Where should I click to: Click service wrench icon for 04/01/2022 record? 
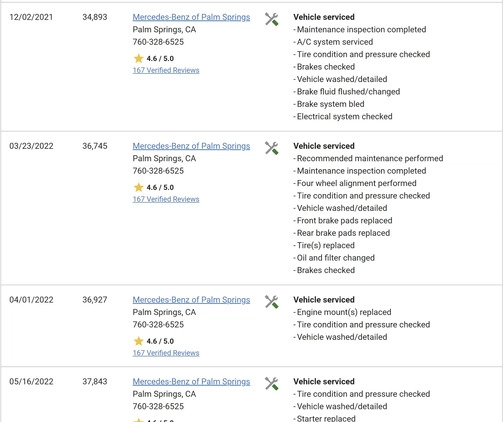pos(272,302)
